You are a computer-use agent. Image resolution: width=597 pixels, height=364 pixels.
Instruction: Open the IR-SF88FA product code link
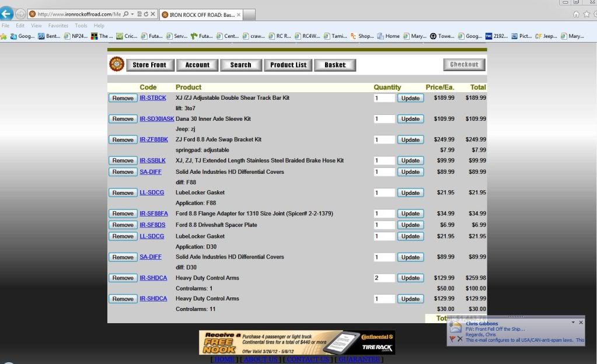[x=154, y=213]
